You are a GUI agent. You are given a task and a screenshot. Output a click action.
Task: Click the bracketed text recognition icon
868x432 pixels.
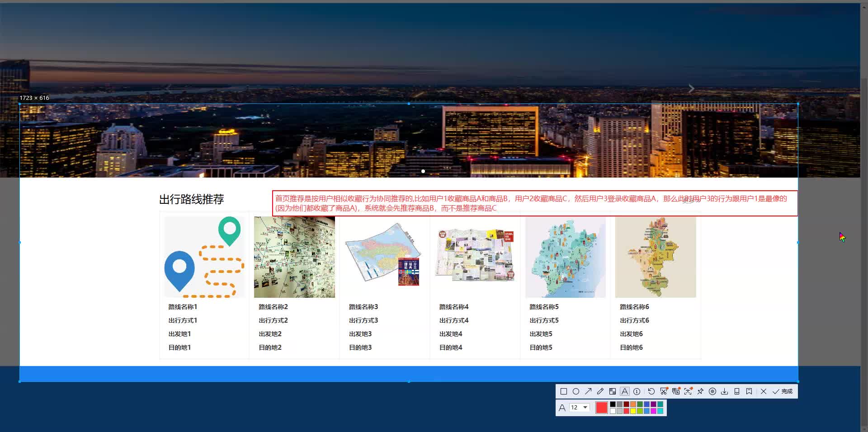(688, 391)
